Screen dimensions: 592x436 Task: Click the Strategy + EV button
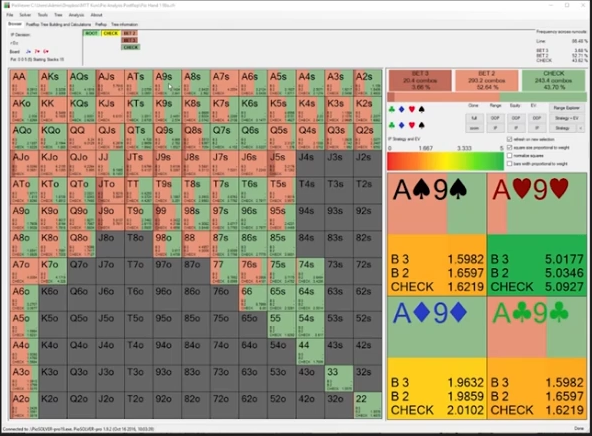coord(566,118)
